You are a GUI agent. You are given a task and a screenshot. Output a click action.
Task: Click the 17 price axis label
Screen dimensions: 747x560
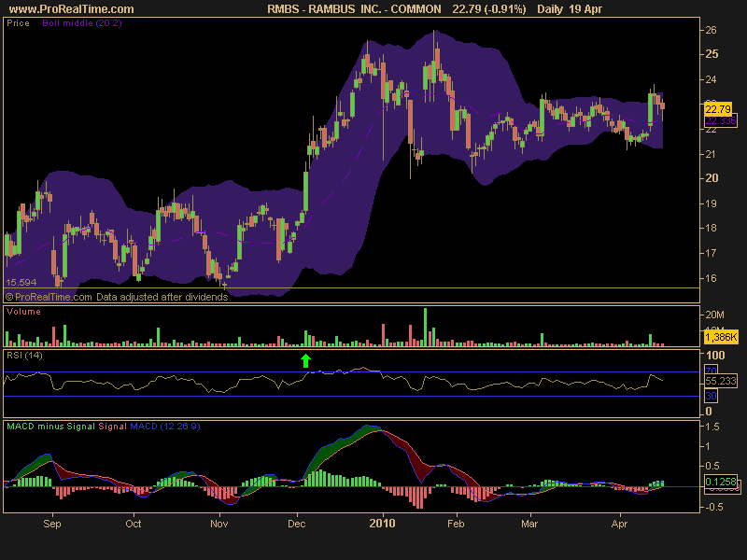coord(711,253)
